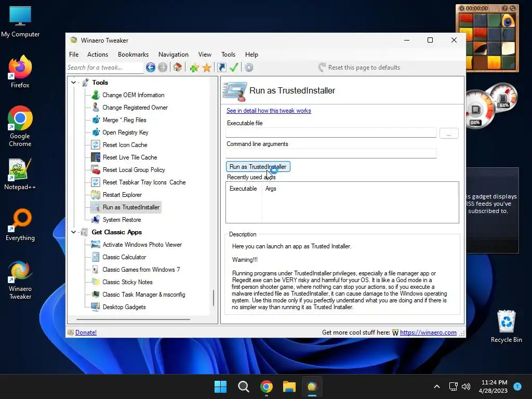Image resolution: width=532 pixels, height=399 pixels.
Task: Open bookmarks with the orange star icon
Action: [x=207, y=68]
